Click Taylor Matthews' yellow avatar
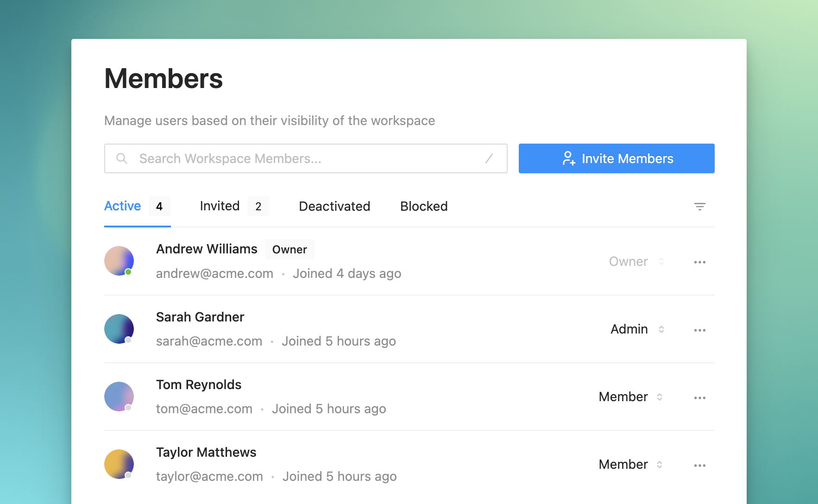Viewport: 818px width, 504px height. tap(119, 464)
